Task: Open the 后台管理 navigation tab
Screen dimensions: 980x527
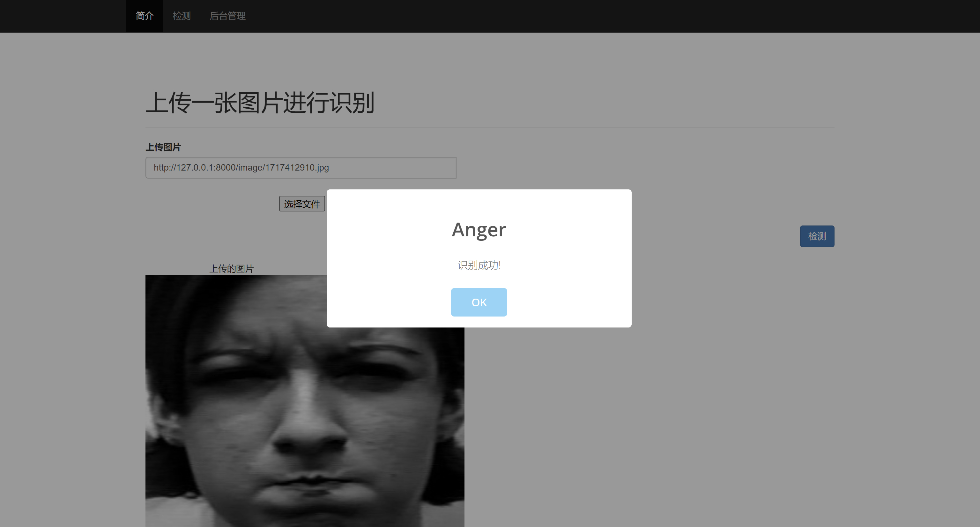Action: (x=227, y=16)
